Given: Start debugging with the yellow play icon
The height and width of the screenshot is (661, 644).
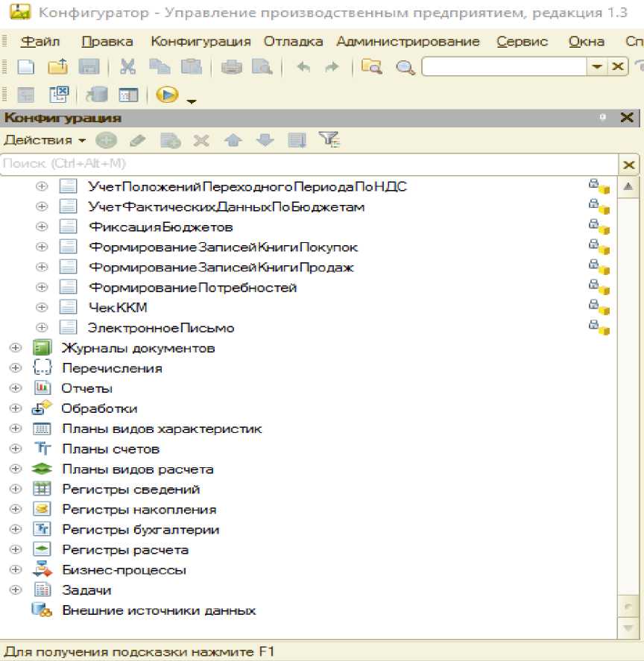Looking at the screenshot, I should point(167,95).
